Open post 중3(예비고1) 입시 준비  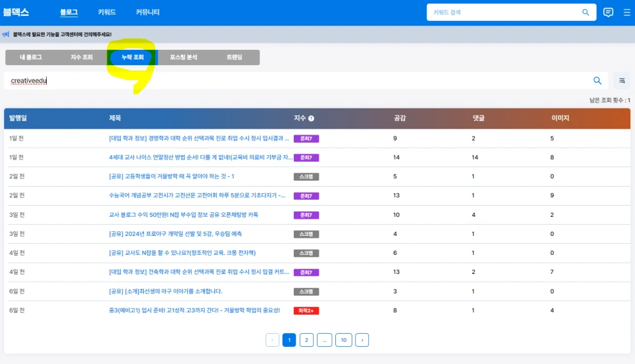pos(194,310)
